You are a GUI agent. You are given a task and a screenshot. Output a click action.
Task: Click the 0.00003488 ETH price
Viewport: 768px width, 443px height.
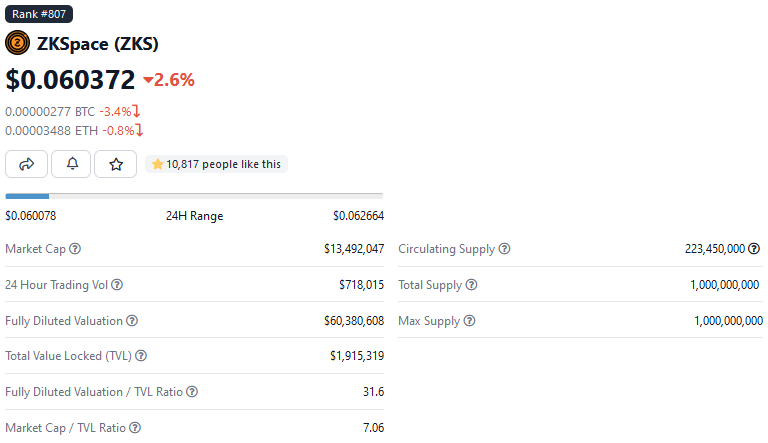click(x=51, y=131)
